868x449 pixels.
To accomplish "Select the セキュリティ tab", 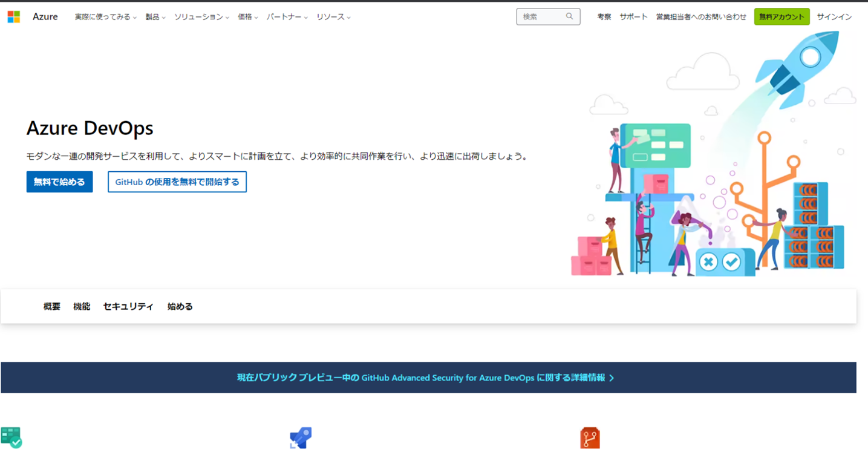I will pos(128,306).
